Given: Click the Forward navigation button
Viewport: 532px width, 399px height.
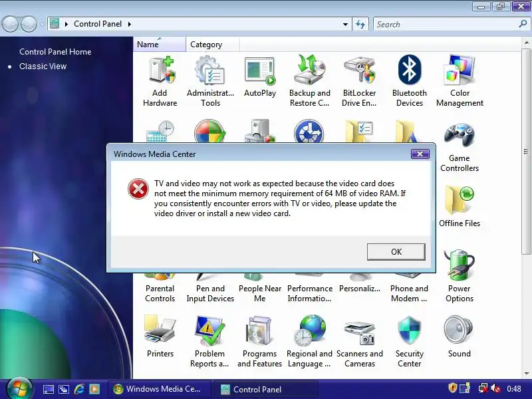Looking at the screenshot, I should (x=29, y=24).
